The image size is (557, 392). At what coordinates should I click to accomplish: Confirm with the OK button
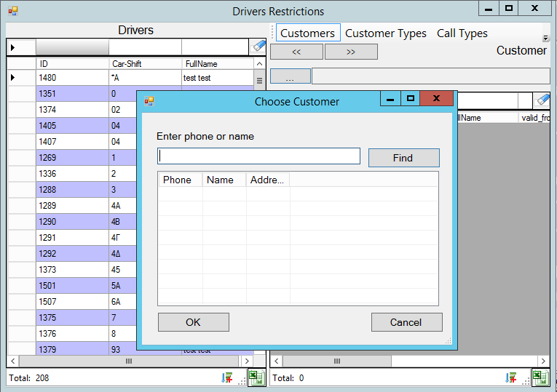[x=193, y=322]
